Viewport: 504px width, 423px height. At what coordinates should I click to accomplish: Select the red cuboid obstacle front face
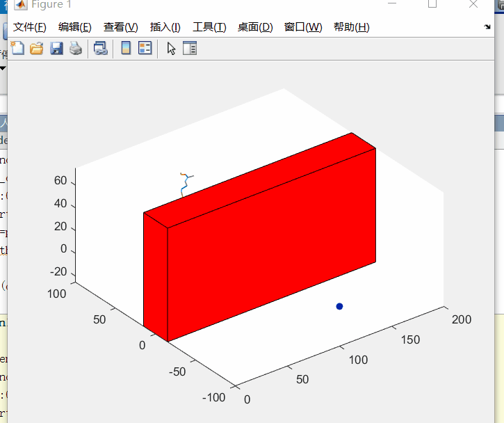click(272, 244)
